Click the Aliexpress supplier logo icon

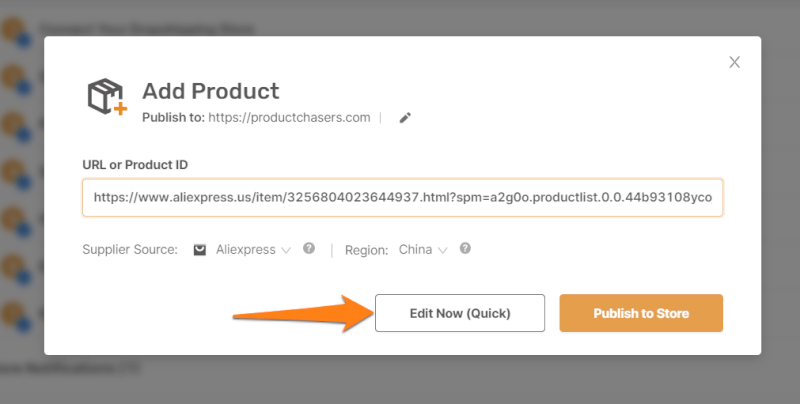(200, 250)
